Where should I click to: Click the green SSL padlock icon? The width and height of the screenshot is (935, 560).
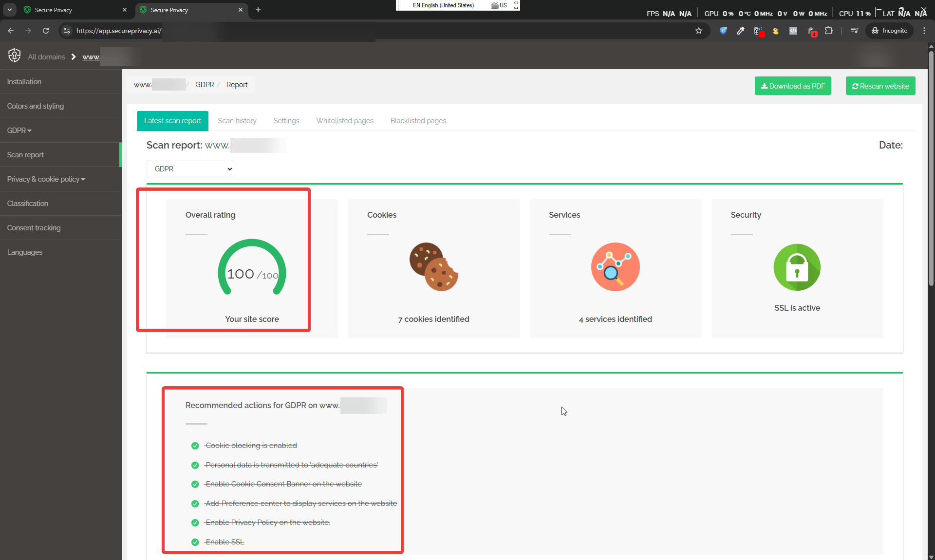tap(797, 267)
